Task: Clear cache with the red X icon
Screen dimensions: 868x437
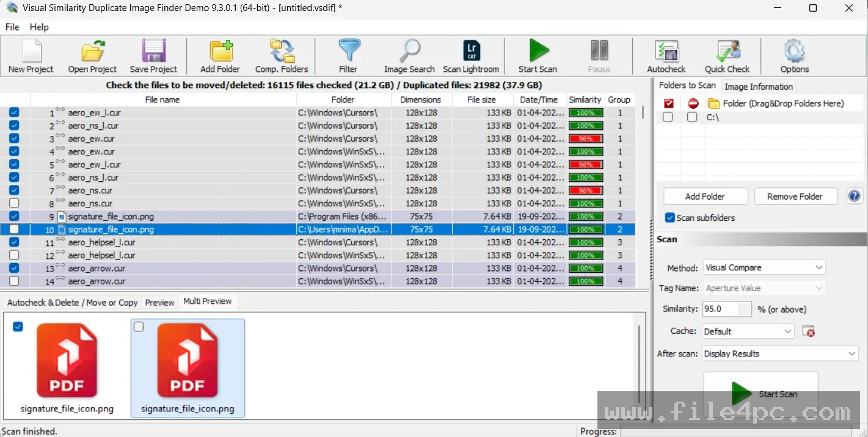Action: click(x=809, y=331)
